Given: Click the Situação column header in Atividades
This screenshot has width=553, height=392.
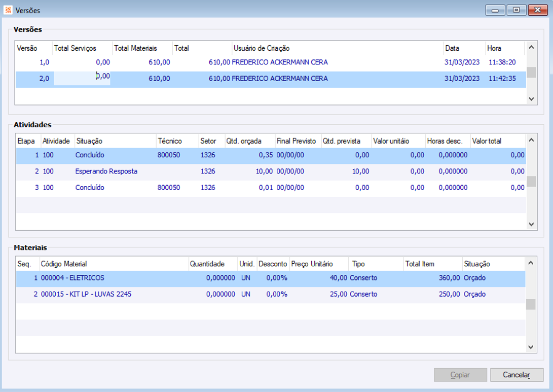Looking at the screenshot, I should tap(89, 141).
